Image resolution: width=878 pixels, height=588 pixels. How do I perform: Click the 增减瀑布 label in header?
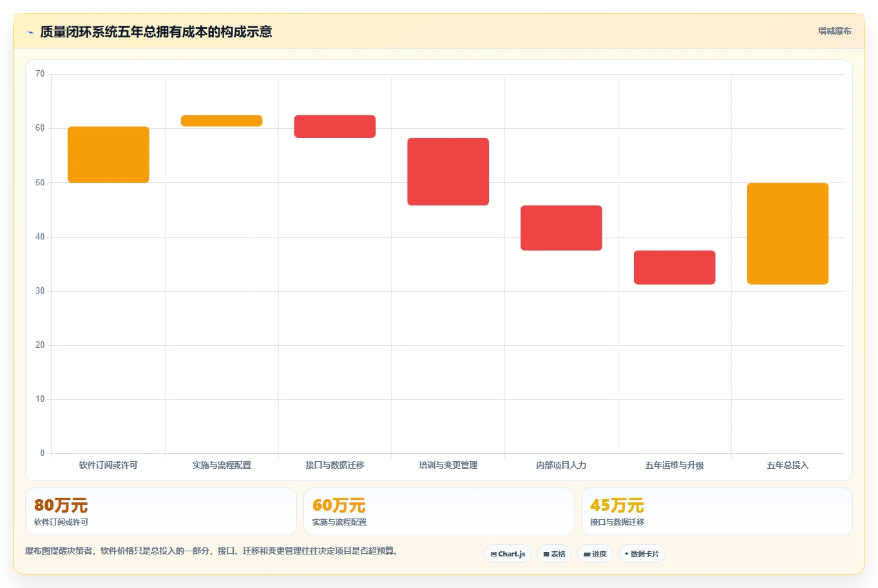tap(834, 31)
